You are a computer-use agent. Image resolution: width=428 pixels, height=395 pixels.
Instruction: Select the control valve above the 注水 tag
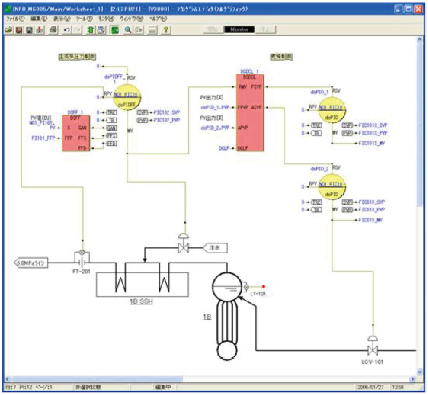point(183,243)
